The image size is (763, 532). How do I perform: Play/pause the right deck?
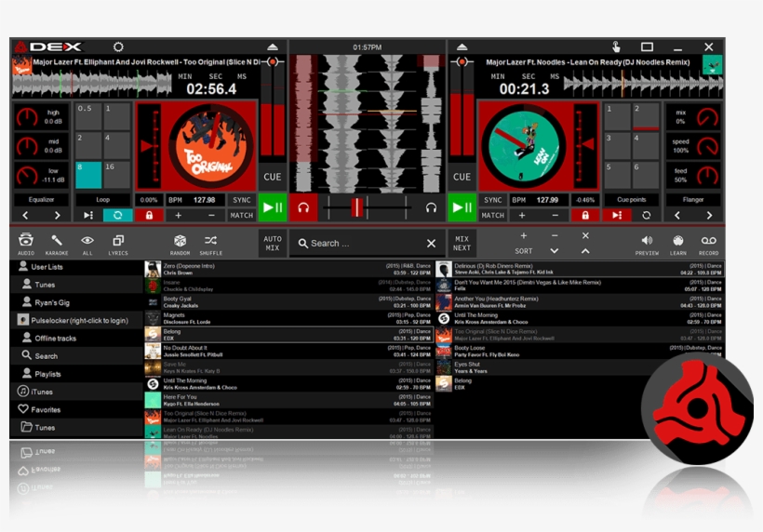click(x=462, y=207)
